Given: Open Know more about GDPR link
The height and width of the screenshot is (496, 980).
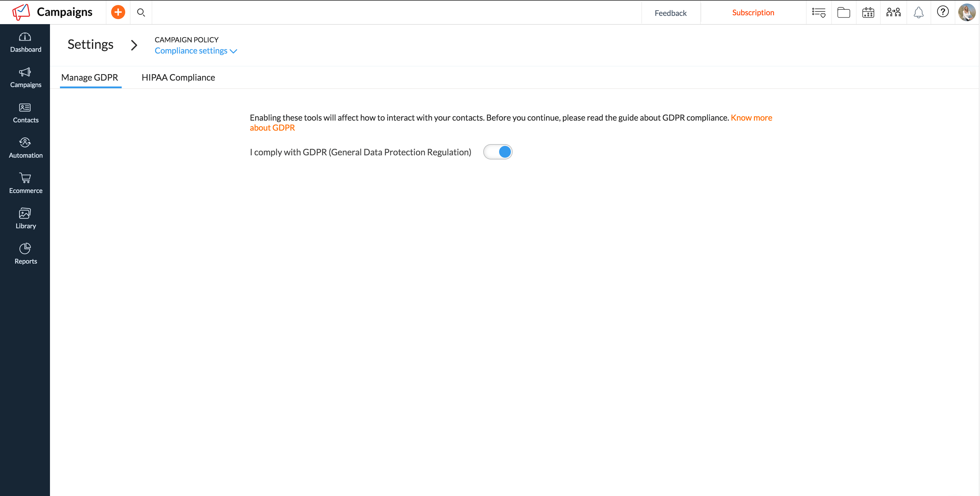Looking at the screenshot, I should point(751,118).
